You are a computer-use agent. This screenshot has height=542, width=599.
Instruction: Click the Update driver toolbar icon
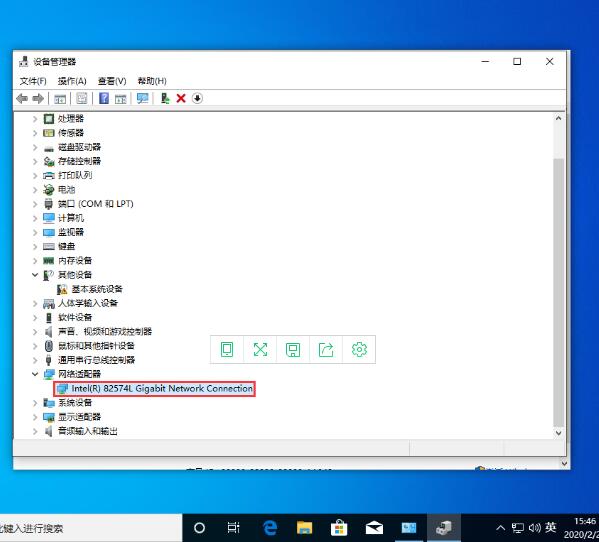165,99
